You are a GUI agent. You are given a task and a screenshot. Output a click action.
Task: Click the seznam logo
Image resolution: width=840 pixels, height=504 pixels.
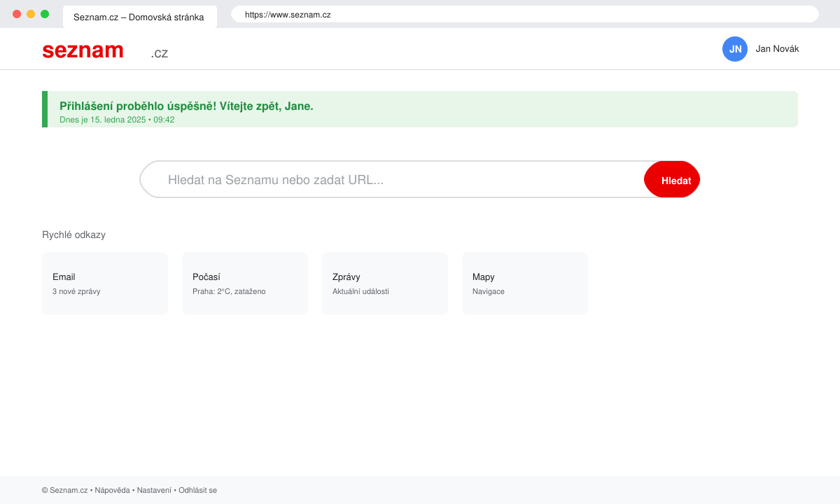(x=83, y=50)
